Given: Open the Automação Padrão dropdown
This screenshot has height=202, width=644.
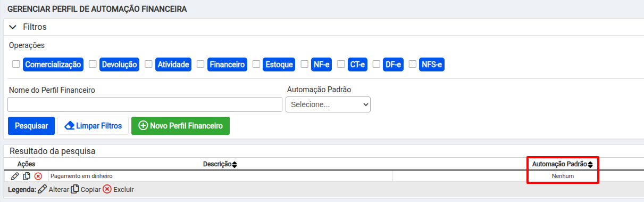Looking at the screenshot, I should [328, 104].
